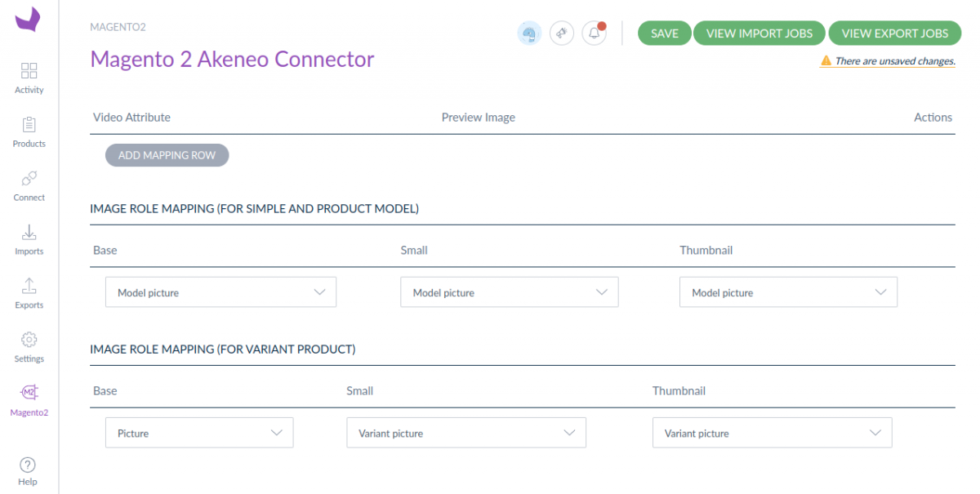Select the Magento2 connector sidebar icon
This screenshot has width=980, height=494.
29,400
